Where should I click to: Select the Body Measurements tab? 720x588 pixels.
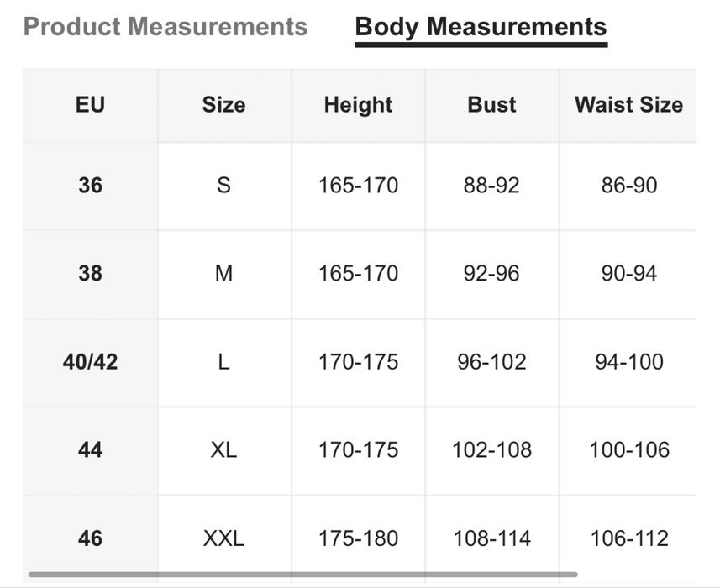pyautogui.click(x=481, y=27)
